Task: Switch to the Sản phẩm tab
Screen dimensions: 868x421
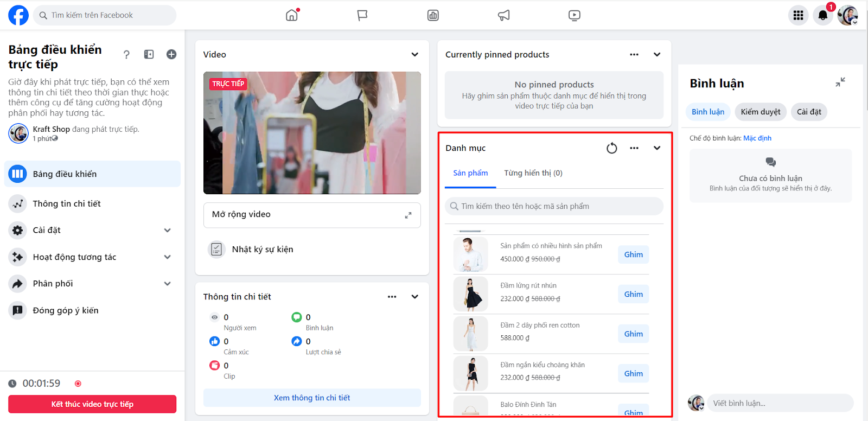Action: [470, 173]
